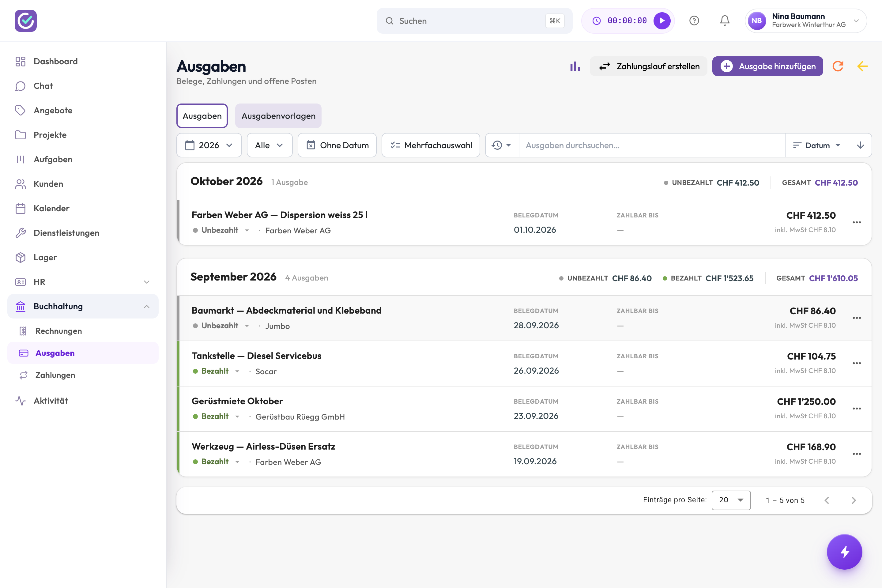Image resolution: width=882 pixels, height=588 pixels.
Task: Open the quick action lightning button
Action: [x=845, y=552]
